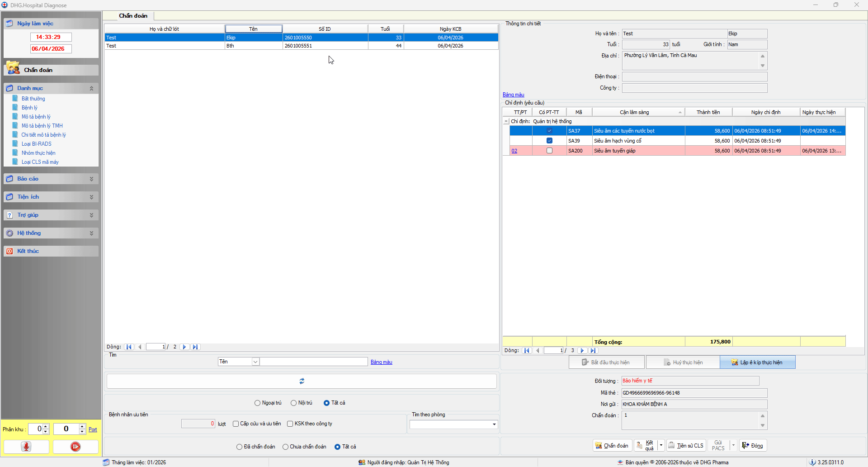868x467 pixels.
Task: Go to next row in patient list
Action: [x=184, y=347]
